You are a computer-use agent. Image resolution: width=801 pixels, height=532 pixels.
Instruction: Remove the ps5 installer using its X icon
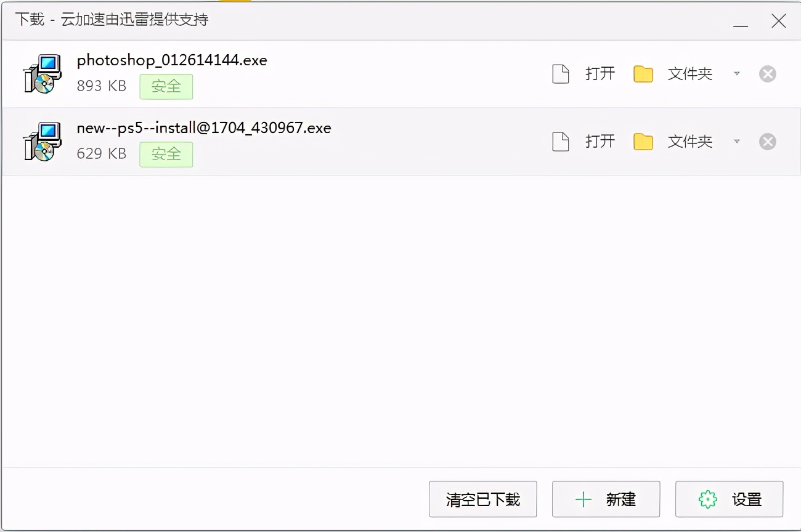tap(767, 141)
